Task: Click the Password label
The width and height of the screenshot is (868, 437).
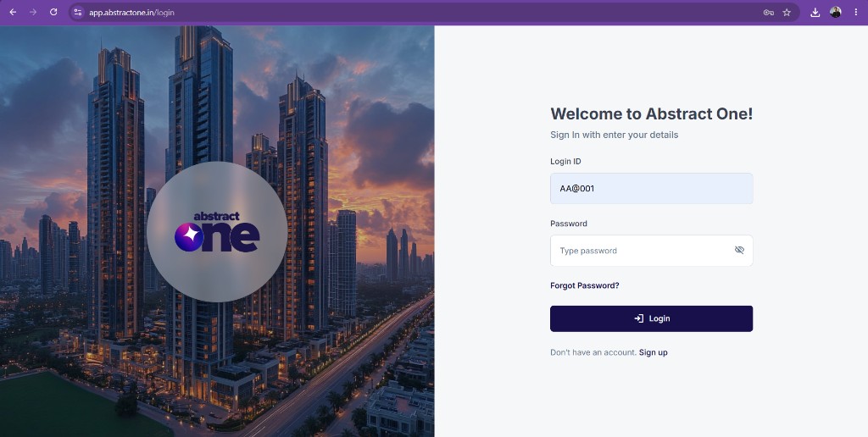Action: click(569, 224)
